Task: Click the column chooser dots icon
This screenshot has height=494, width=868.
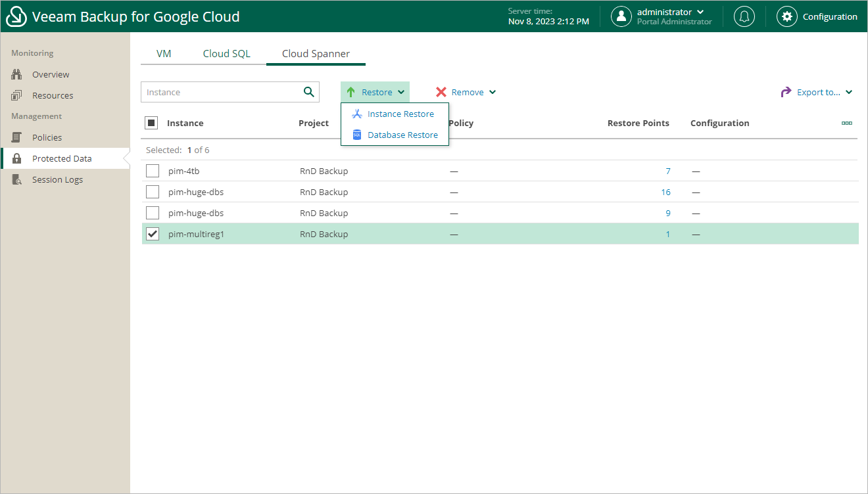Action: tap(846, 123)
